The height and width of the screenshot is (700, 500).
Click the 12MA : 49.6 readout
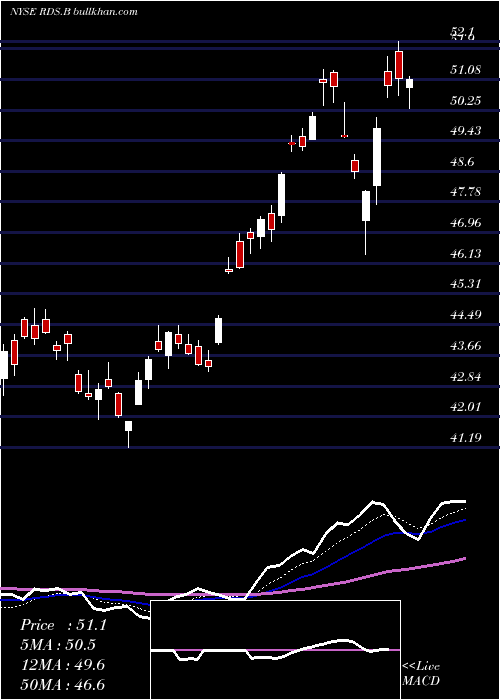[x=62, y=665]
